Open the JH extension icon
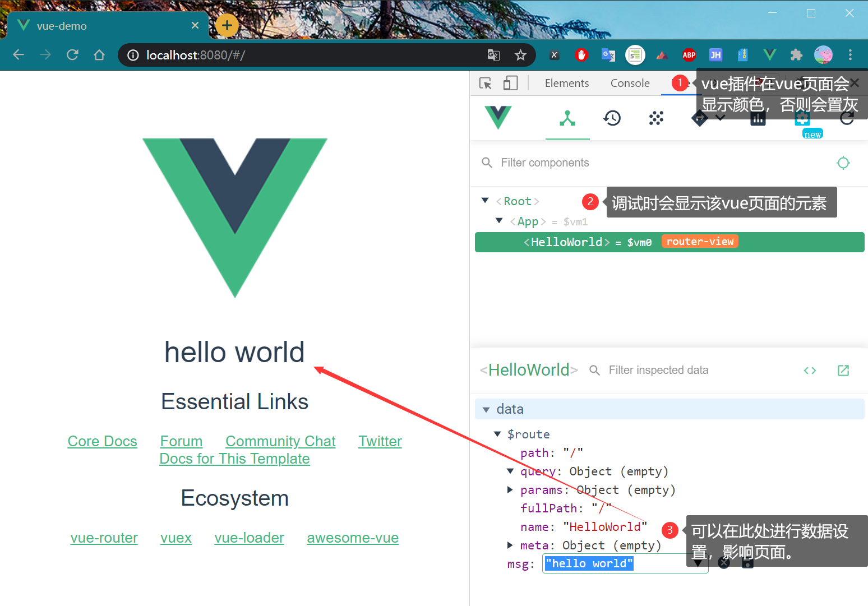Screen dimensions: 868x606 click(715, 55)
